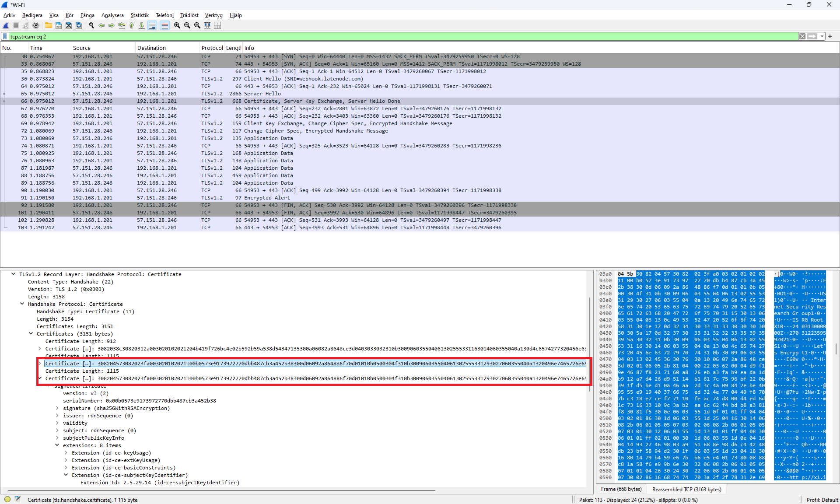Image resolution: width=840 pixels, height=504 pixels.
Task: Click the tcp.stream eq 2 filter field
Action: pos(403,36)
